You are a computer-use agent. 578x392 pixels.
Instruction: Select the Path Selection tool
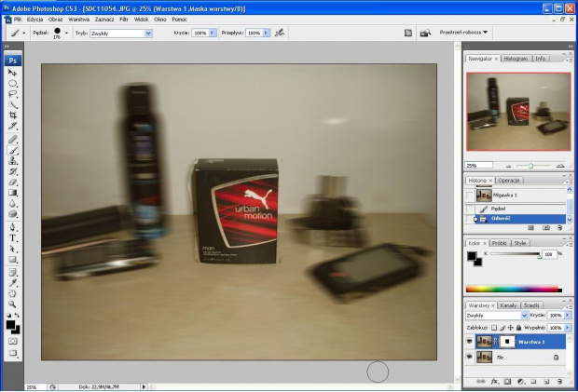click(x=12, y=249)
